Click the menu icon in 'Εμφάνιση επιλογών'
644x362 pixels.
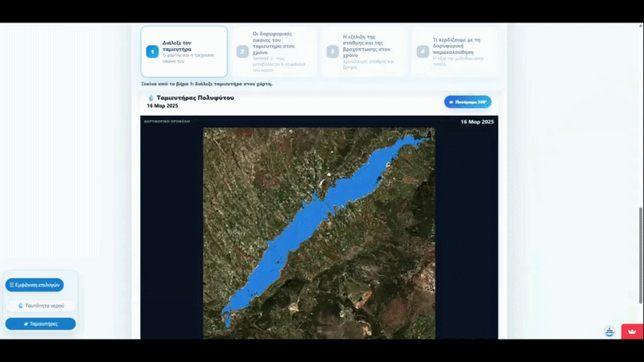coord(11,285)
